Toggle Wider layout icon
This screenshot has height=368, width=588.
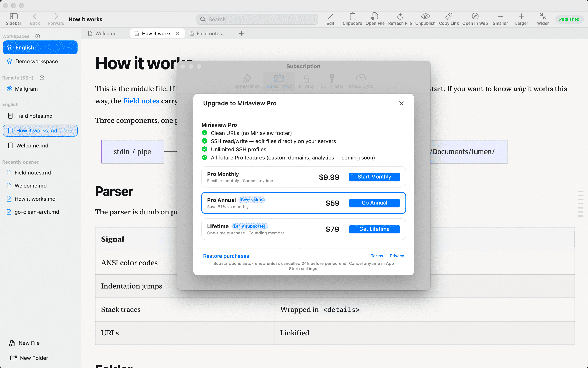point(543,16)
